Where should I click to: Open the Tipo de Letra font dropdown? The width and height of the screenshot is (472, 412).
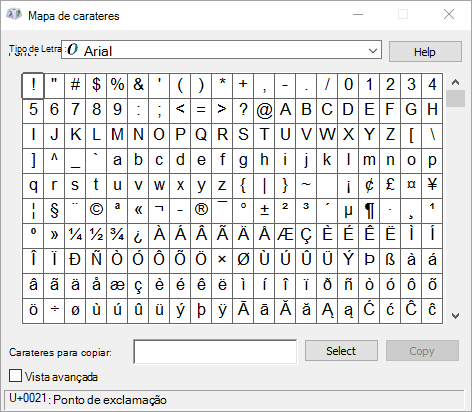(221, 50)
